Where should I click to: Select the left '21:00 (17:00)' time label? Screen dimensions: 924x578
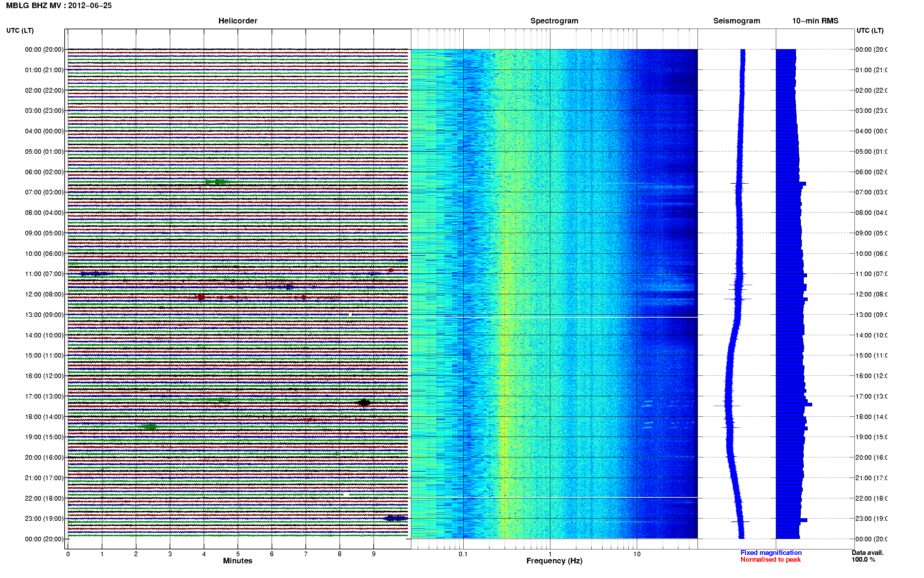(44, 478)
